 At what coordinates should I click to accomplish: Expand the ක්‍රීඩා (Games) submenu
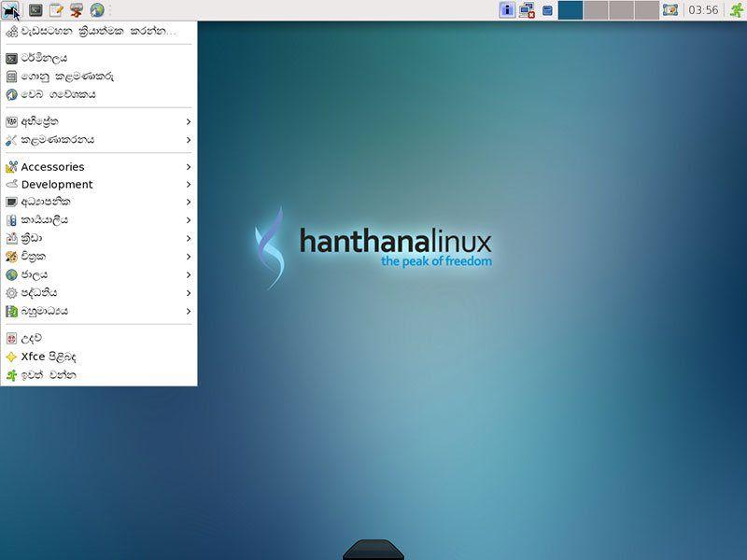click(99, 238)
